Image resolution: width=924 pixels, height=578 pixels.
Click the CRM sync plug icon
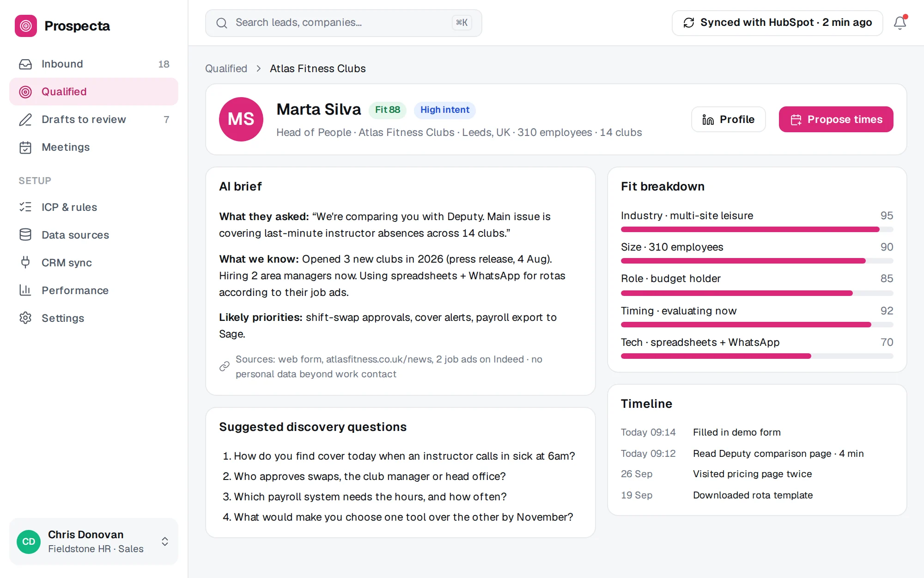point(25,263)
